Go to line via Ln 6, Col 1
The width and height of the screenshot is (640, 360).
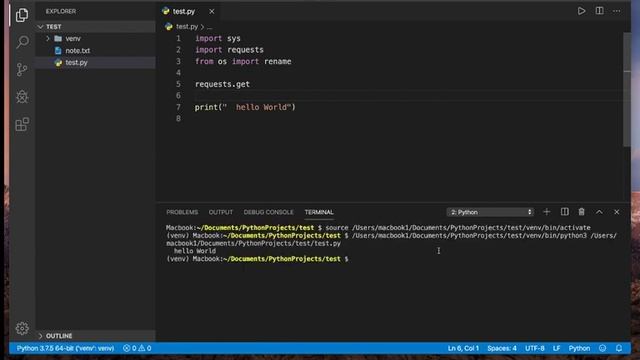coord(463,348)
